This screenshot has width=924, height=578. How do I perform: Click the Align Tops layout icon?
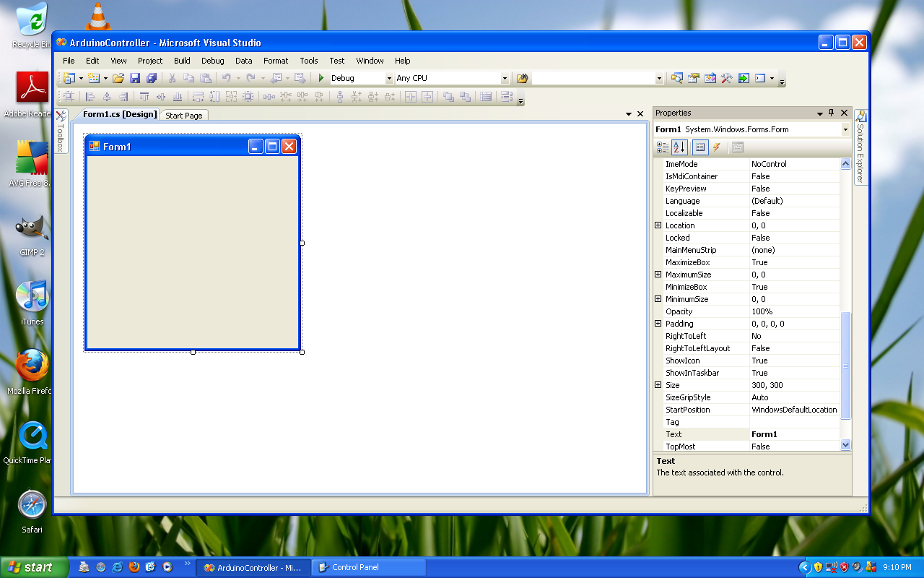pyautogui.click(x=144, y=96)
